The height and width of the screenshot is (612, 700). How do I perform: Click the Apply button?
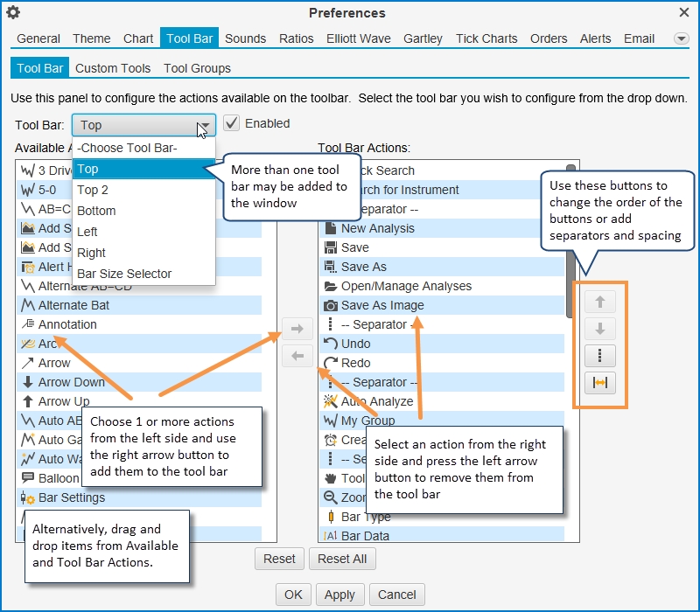339,595
